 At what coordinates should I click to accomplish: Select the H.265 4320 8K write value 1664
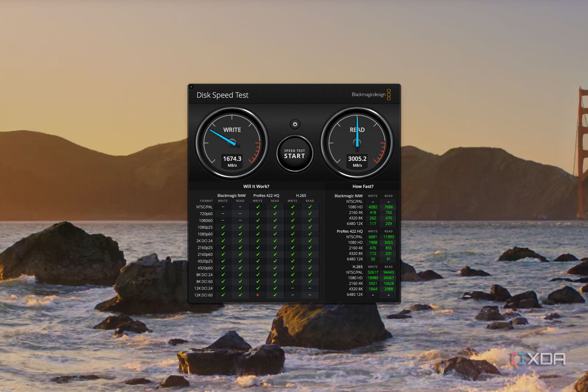pos(373,289)
